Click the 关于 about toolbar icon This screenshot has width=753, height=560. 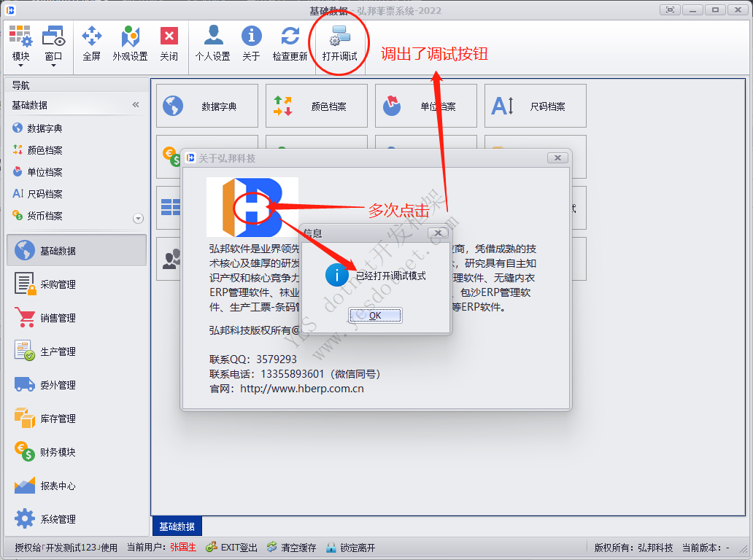pyautogui.click(x=251, y=44)
